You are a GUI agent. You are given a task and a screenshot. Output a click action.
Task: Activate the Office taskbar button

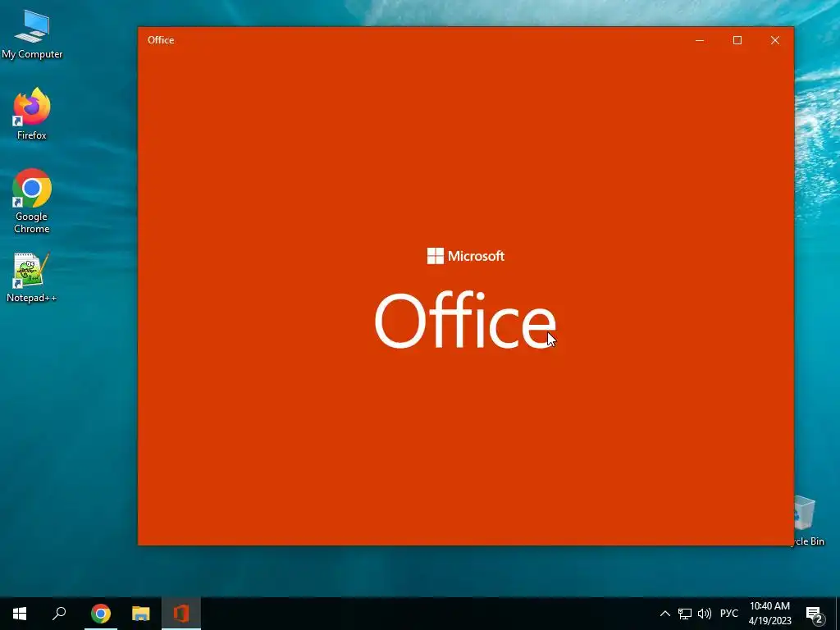coord(181,614)
